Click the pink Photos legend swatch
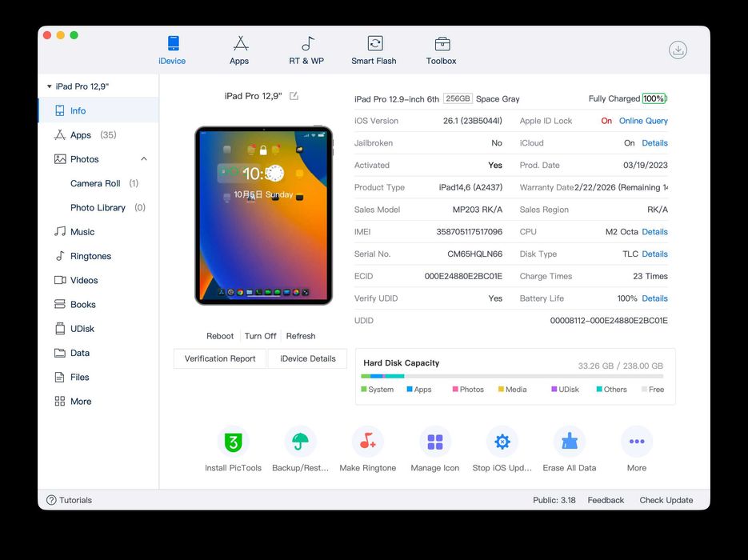This screenshot has height=560, width=748. click(455, 390)
